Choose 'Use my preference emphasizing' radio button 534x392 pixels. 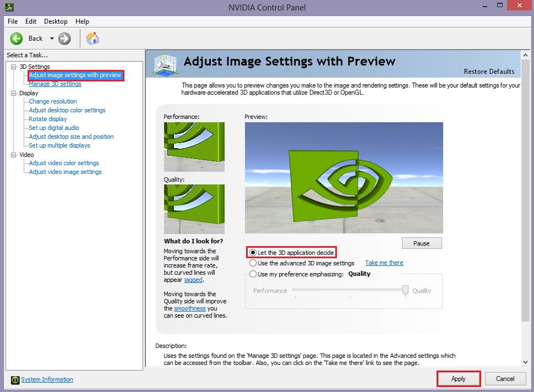tap(253, 274)
